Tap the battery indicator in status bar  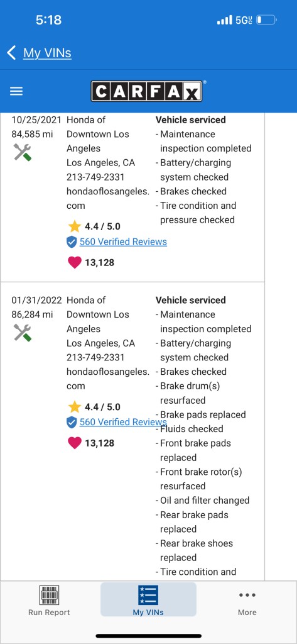(267, 20)
